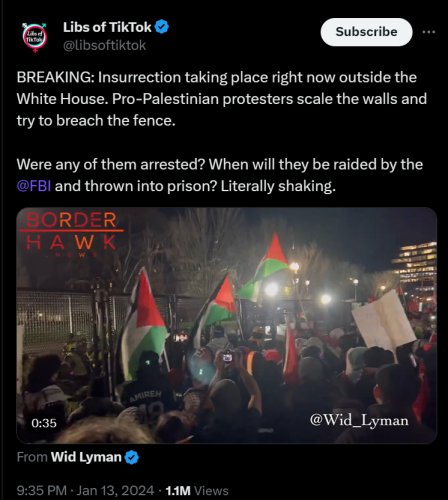Click the BREAKING: Insurrection tweet paragraph
Image resolution: width=448 pixels, height=500 pixels.
pos(222,99)
